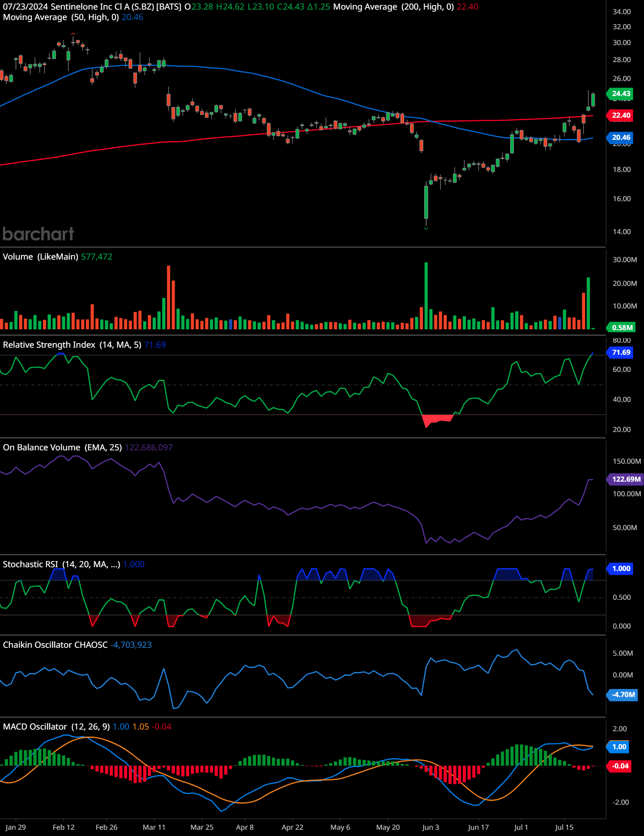Click the high price H24.62 in header
This screenshot has height=836, width=644.
coord(230,7)
